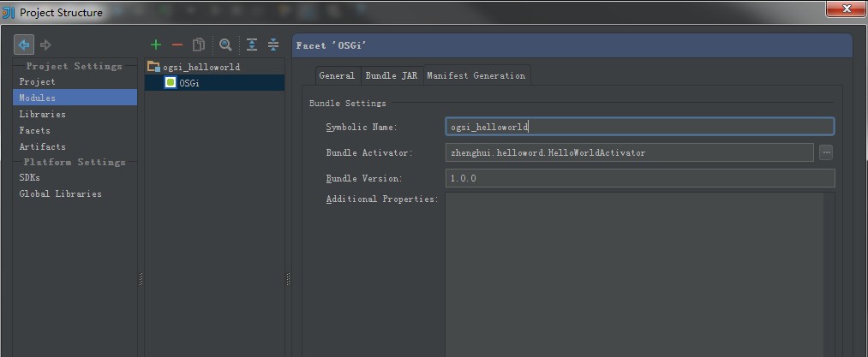Image resolution: width=868 pixels, height=357 pixels.
Task: Click the forward navigation arrow
Action: point(46,45)
